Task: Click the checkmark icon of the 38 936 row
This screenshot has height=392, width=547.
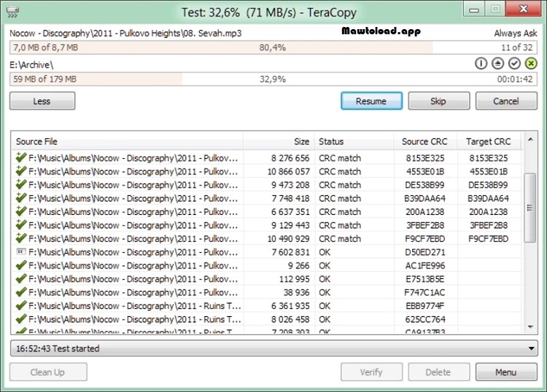Action: (21, 292)
